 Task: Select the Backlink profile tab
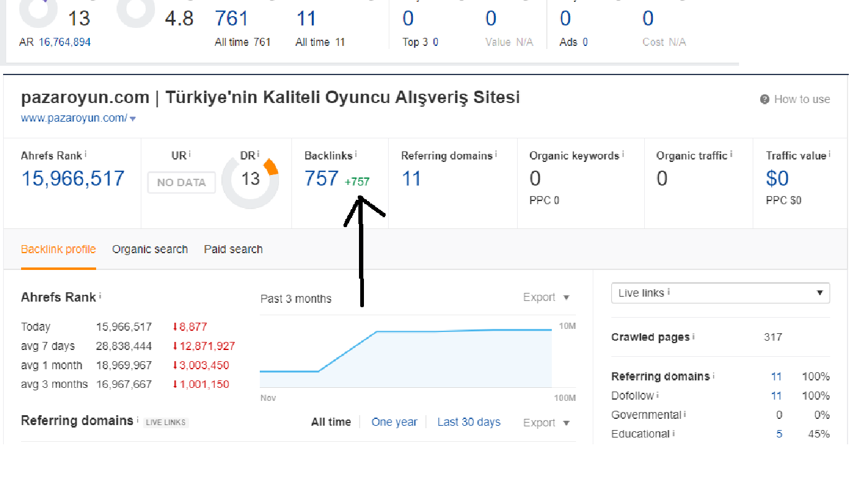58,249
